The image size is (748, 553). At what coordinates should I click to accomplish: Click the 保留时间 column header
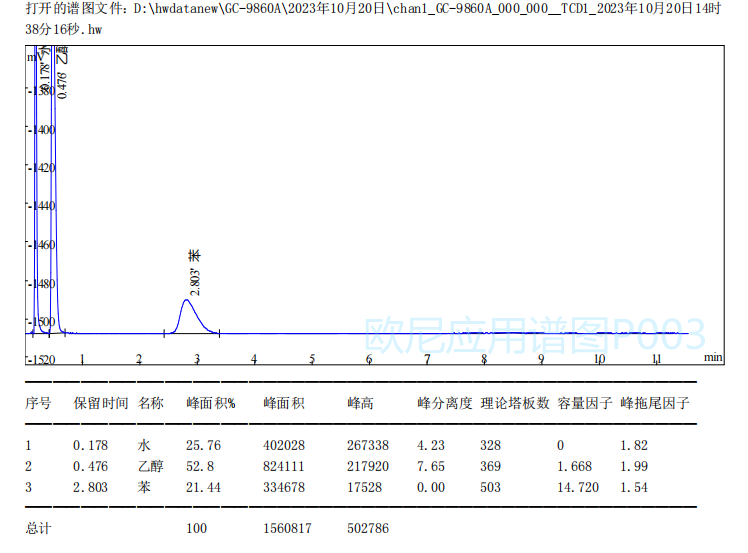pos(101,404)
